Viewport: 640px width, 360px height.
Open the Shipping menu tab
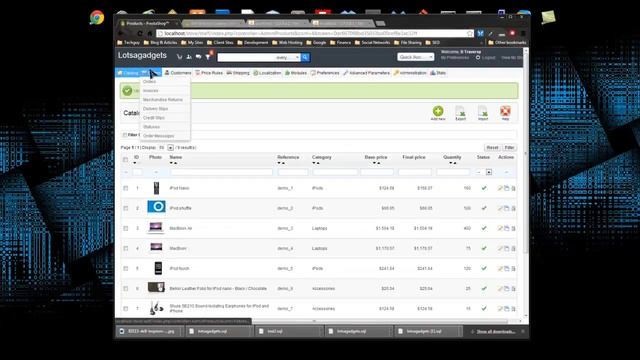click(x=238, y=73)
